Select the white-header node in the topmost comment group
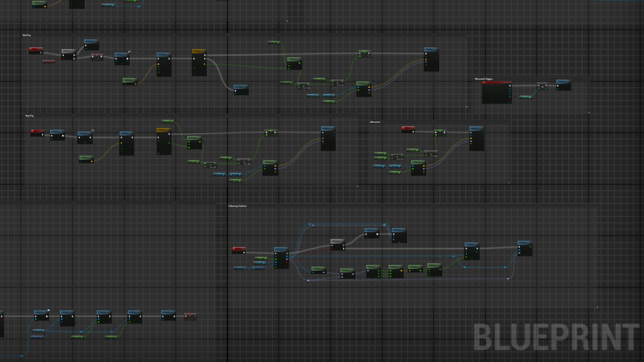644x362 pixels. pos(69,55)
